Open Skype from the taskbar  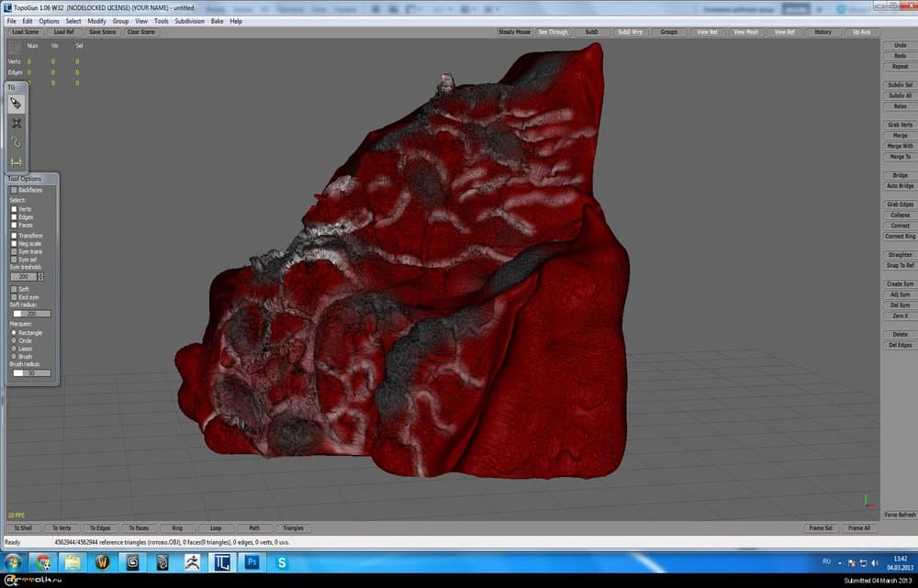coord(282,562)
